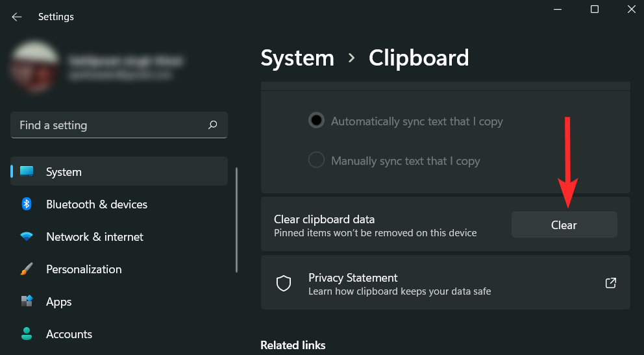Click the search magnifier icon
This screenshot has height=355, width=644.
[x=213, y=125]
